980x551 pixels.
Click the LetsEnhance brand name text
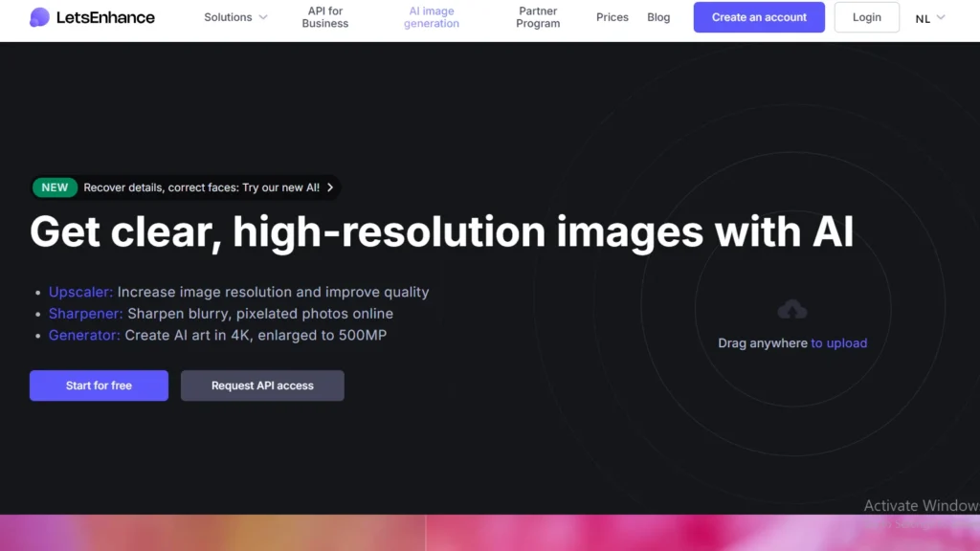(x=105, y=17)
